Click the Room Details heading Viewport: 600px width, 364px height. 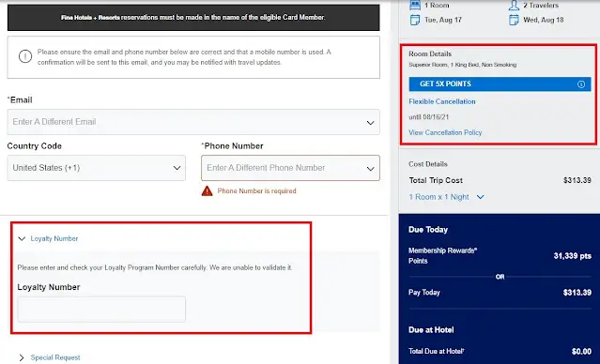coord(430,53)
